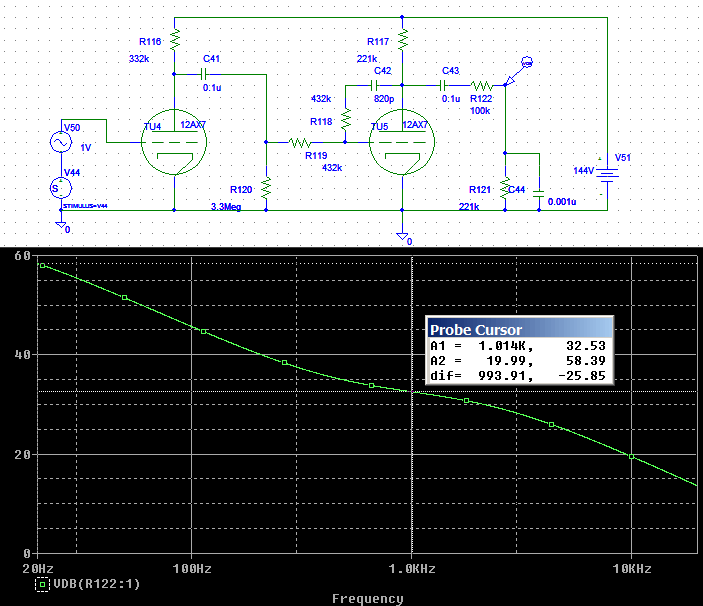Image resolution: width=703 pixels, height=606 pixels.
Task: Select resistor R121 symbol
Action: 505,188
